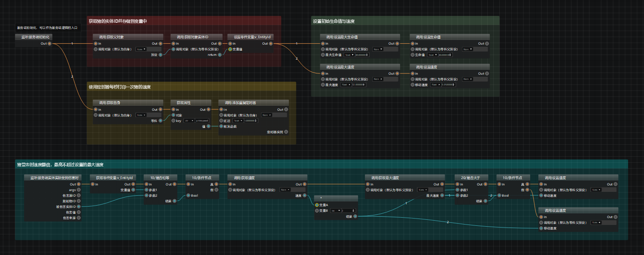Click the printspeed key field in 获取属性

click(x=202, y=121)
